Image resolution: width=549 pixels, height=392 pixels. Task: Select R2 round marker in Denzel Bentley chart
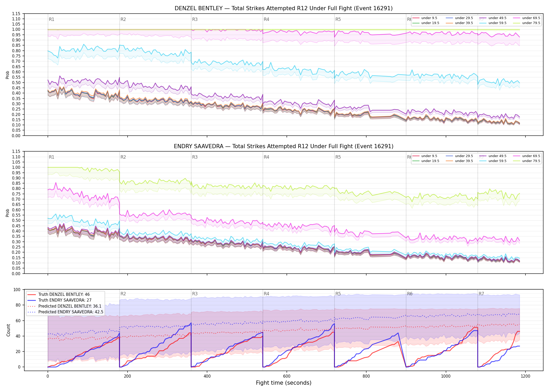(x=123, y=19)
